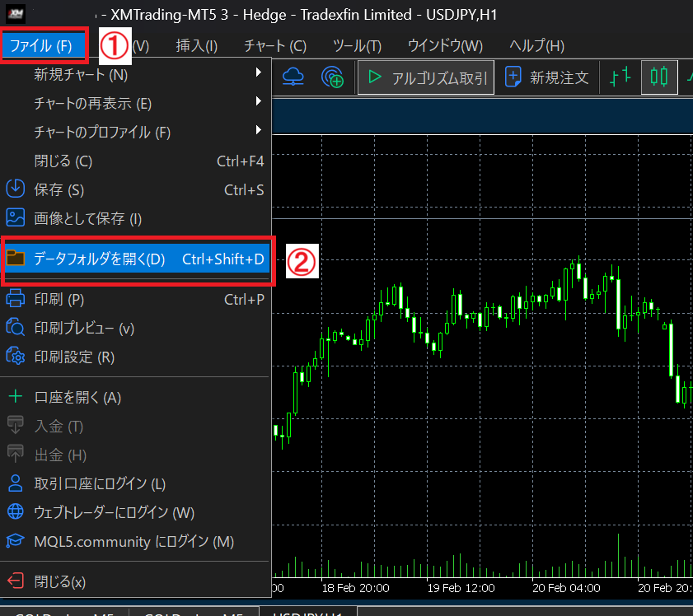Click the 新規注文 (new order) button

tap(548, 77)
